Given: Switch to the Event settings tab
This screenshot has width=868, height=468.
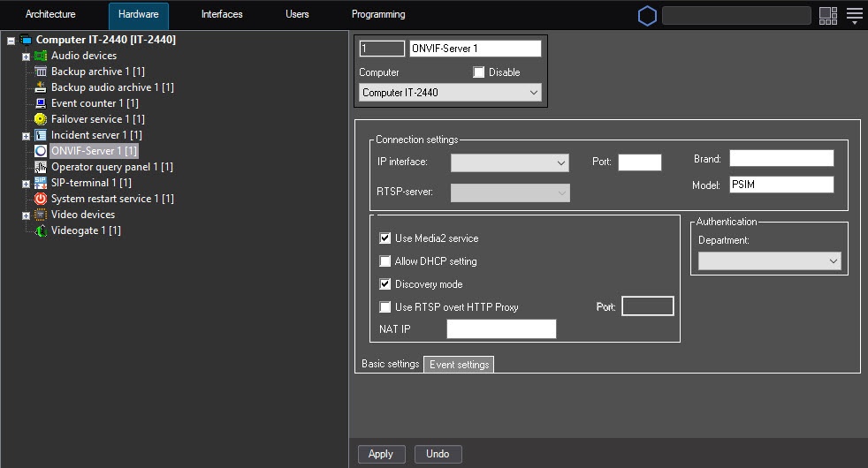Looking at the screenshot, I should (459, 365).
